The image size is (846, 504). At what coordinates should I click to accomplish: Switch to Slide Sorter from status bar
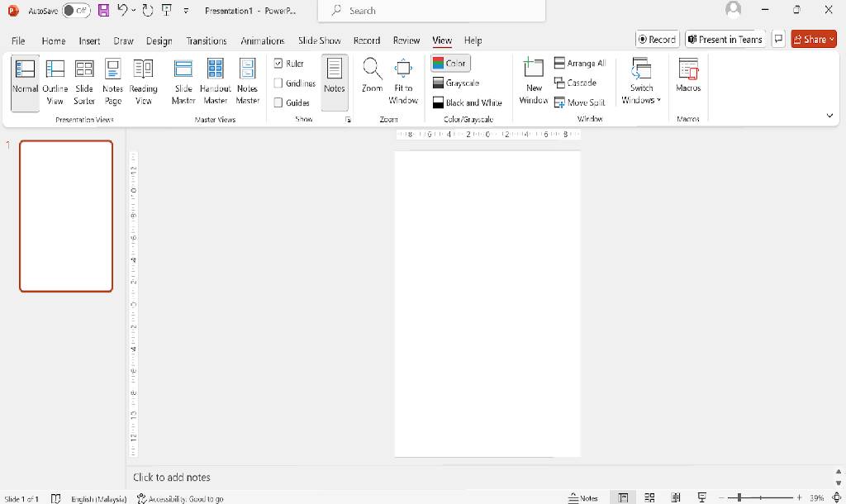(649, 497)
